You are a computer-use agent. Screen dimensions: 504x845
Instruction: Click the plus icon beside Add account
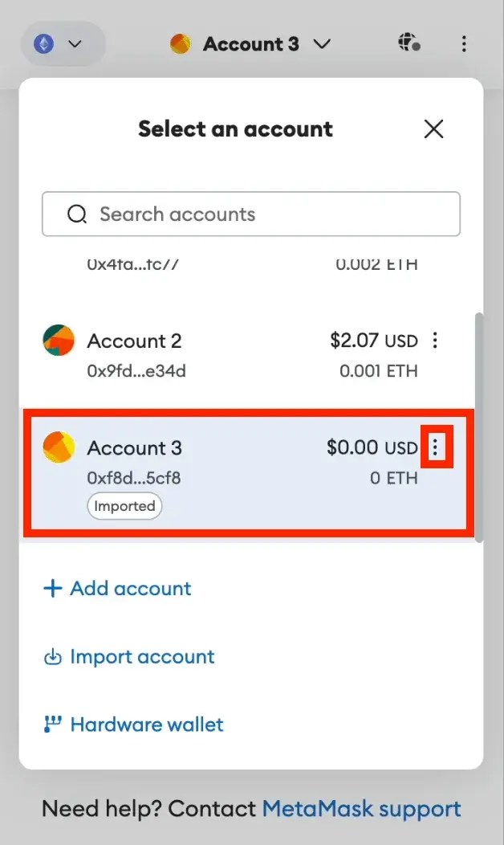tap(52, 588)
